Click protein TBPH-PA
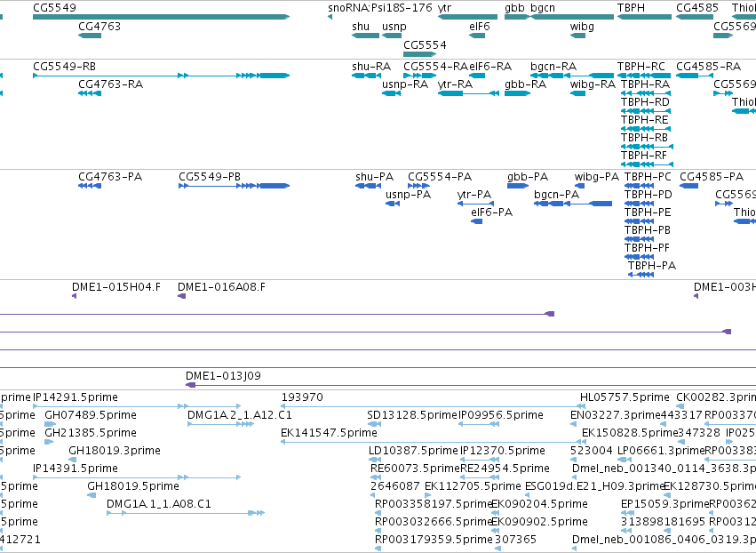 click(x=652, y=266)
